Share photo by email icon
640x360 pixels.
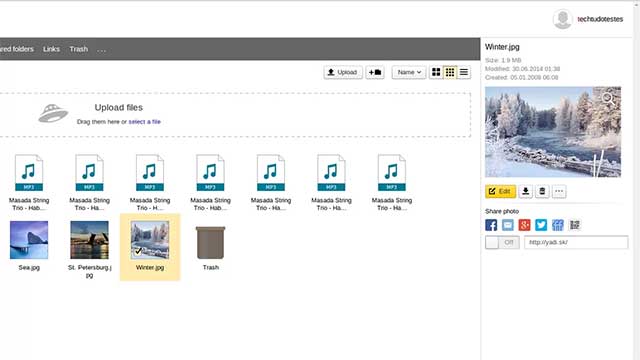pos(508,225)
